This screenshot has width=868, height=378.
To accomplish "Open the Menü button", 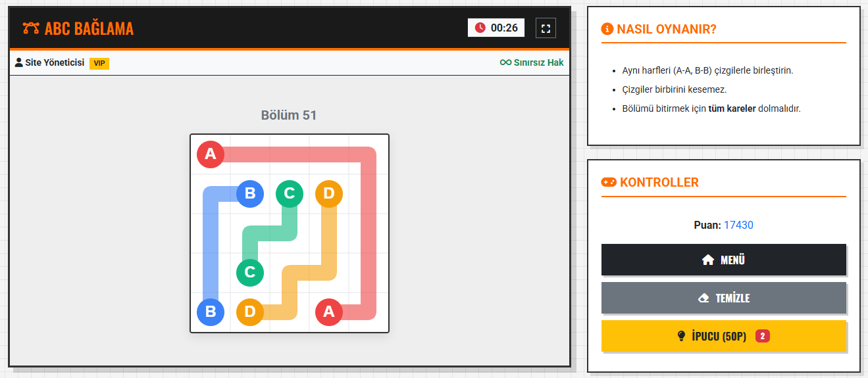I will pyautogui.click(x=723, y=260).
